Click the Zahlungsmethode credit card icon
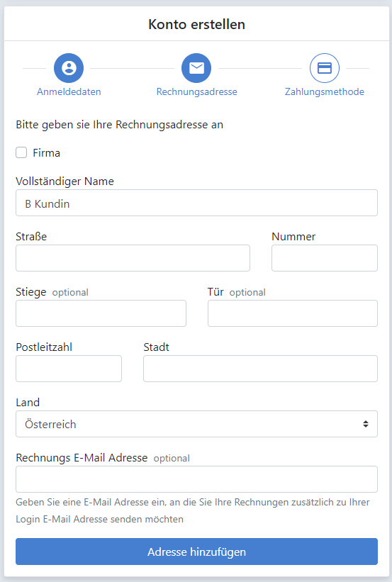Image resolution: width=392 pixels, height=582 pixels. click(325, 68)
